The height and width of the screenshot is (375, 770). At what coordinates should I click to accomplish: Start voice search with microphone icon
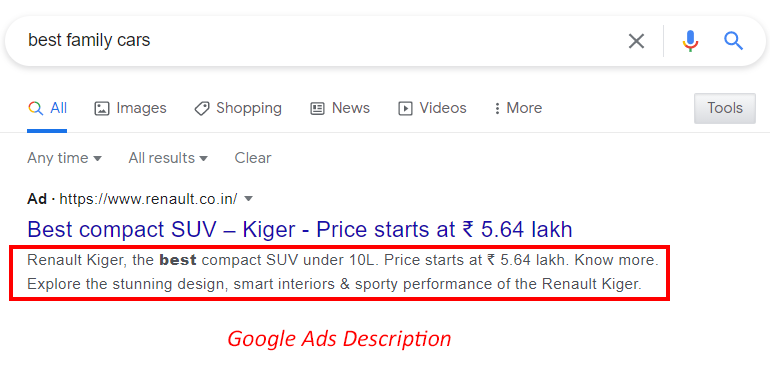click(690, 41)
